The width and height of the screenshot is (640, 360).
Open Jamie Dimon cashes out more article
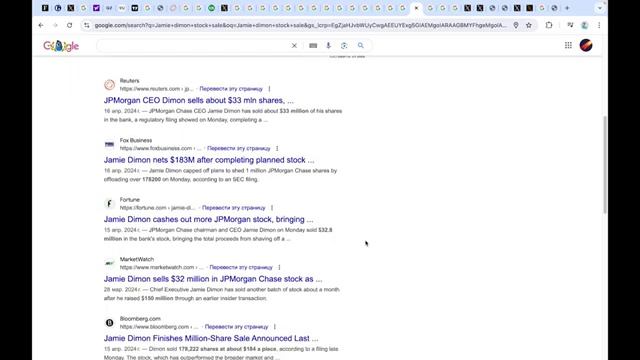coord(209,219)
